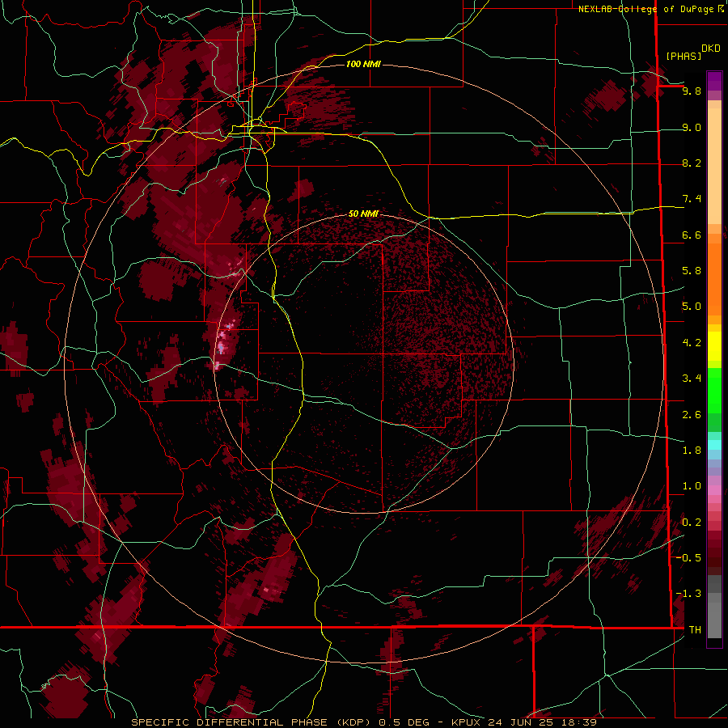
Task: Click the 5.0 scale value
Action: (x=692, y=307)
